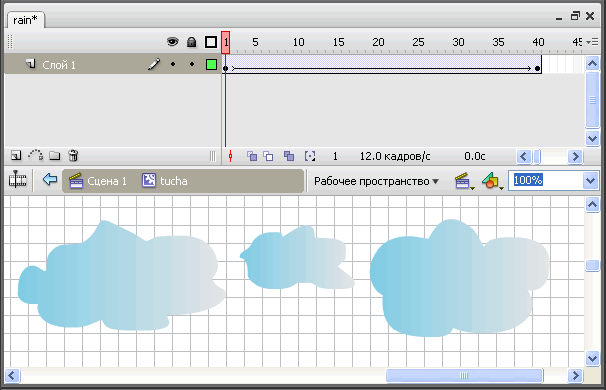
Task: Delete layer using the trash icon
Action: click(x=73, y=155)
